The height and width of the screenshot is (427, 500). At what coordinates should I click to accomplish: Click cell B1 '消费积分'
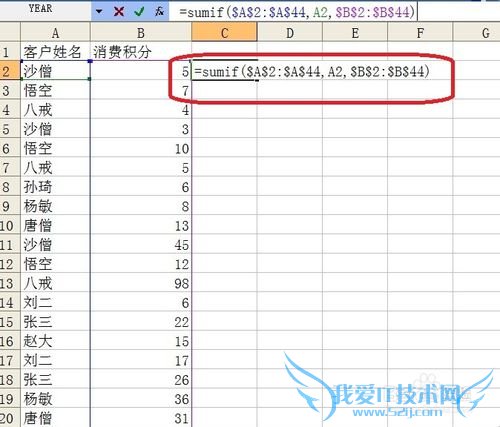pyautogui.click(x=141, y=52)
